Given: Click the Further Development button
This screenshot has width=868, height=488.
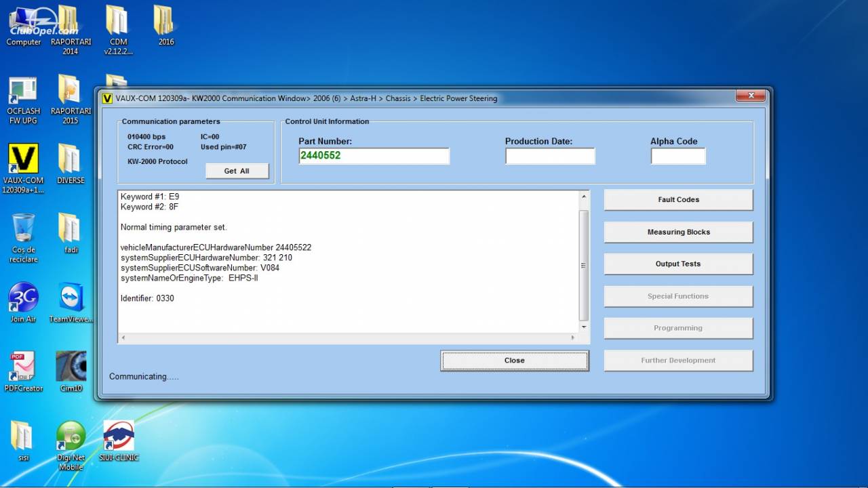Looking at the screenshot, I should [x=678, y=361].
